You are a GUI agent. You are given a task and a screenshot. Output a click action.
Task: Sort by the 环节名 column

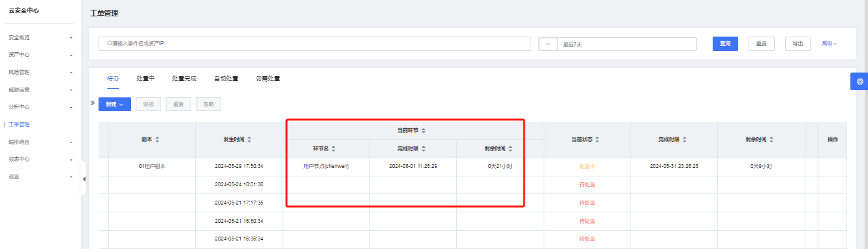(x=333, y=149)
